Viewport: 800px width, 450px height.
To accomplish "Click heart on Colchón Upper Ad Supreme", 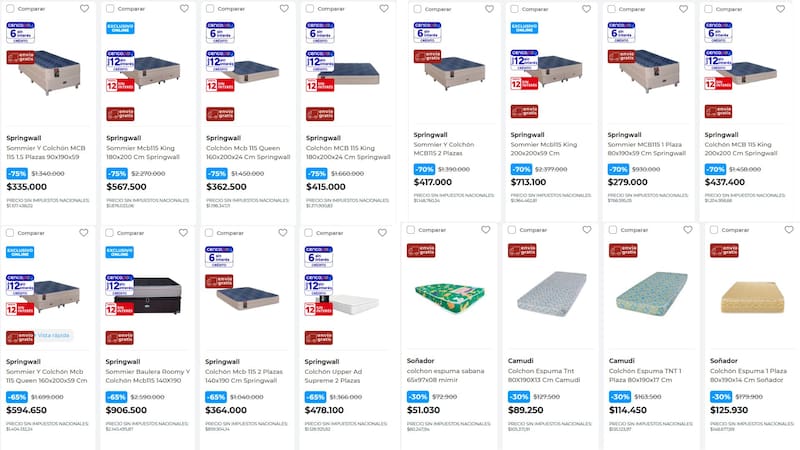I will [x=384, y=232].
